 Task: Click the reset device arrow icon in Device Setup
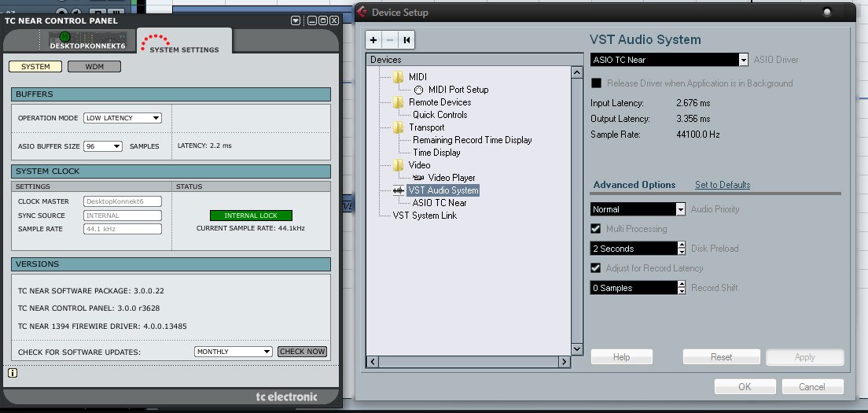pyautogui.click(x=406, y=40)
